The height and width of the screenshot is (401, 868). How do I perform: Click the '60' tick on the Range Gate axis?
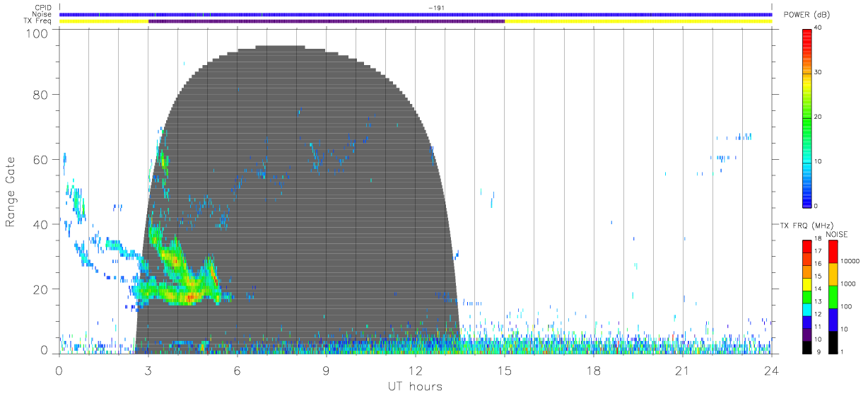(x=42, y=160)
